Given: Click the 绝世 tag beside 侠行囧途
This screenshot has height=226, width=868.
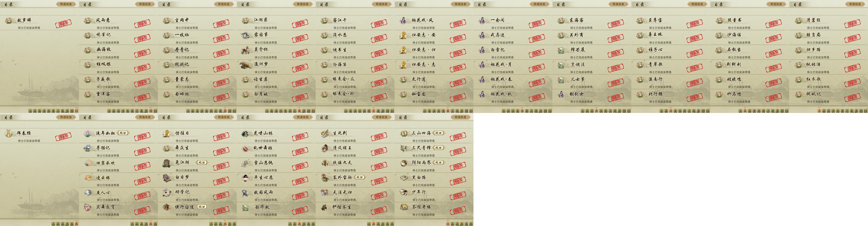Looking at the screenshot, I should 202,207.
